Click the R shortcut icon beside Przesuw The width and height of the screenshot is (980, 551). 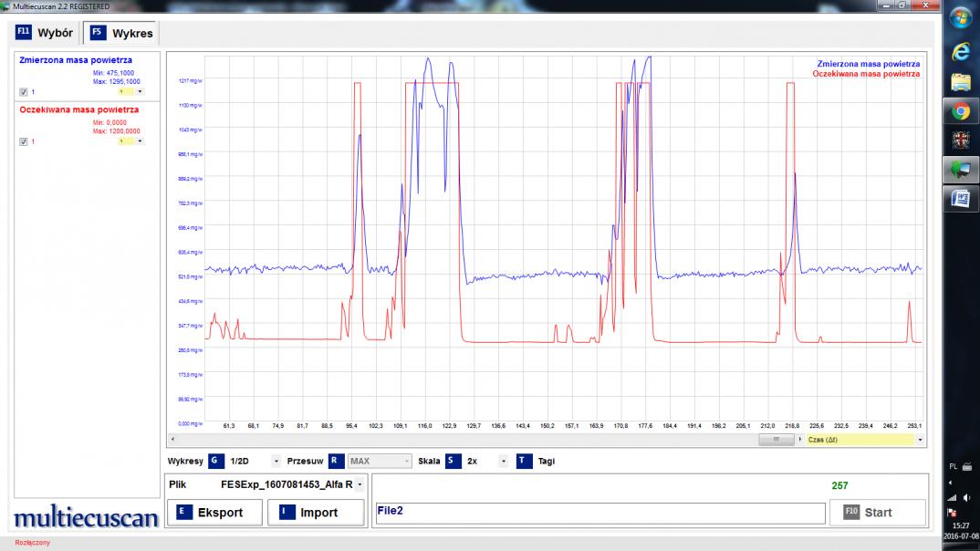coord(336,462)
